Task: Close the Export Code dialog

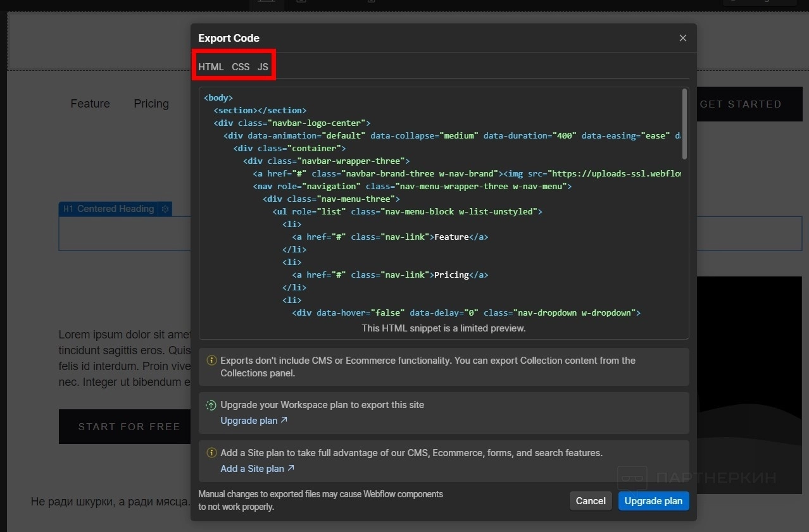Action: click(x=682, y=38)
